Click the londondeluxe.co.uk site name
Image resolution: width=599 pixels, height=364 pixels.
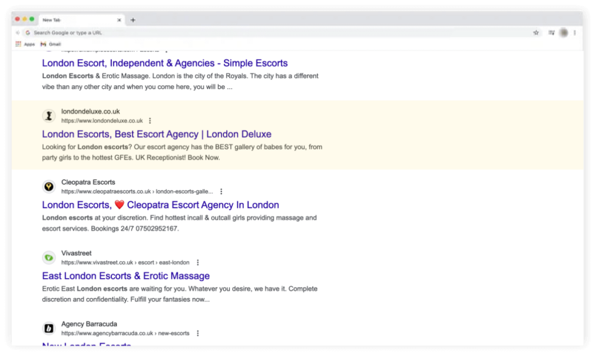[91, 112]
